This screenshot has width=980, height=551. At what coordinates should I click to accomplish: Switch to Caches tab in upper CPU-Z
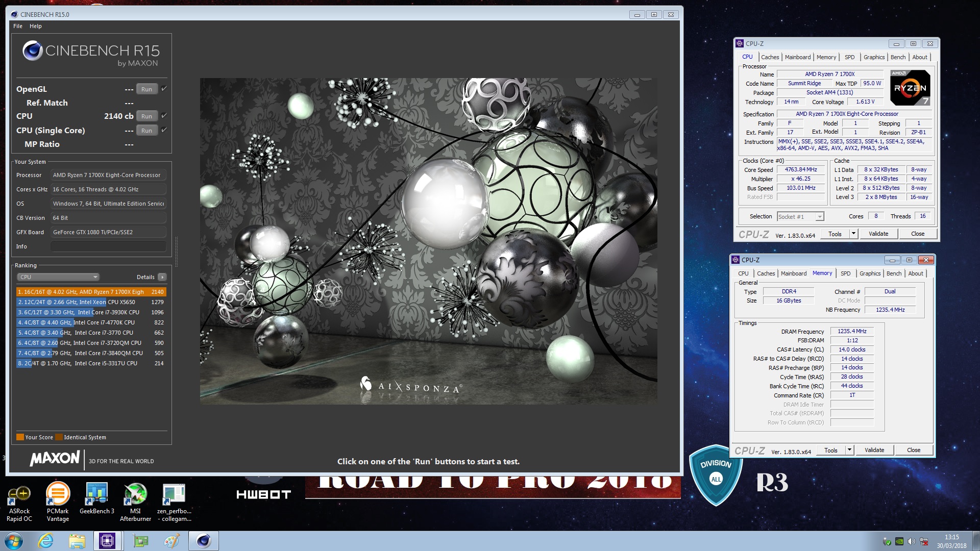pyautogui.click(x=770, y=57)
